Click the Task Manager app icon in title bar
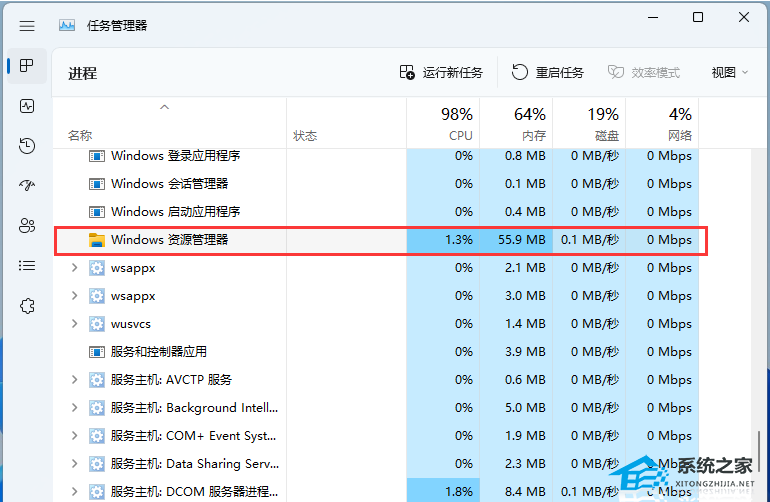 tap(67, 26)
